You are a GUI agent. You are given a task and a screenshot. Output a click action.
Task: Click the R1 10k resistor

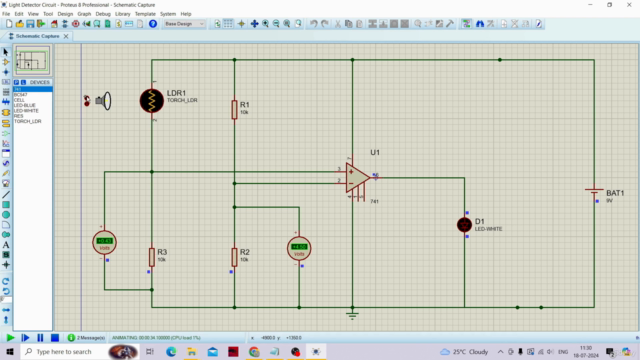pyautogui.click(x=234, y=109)
